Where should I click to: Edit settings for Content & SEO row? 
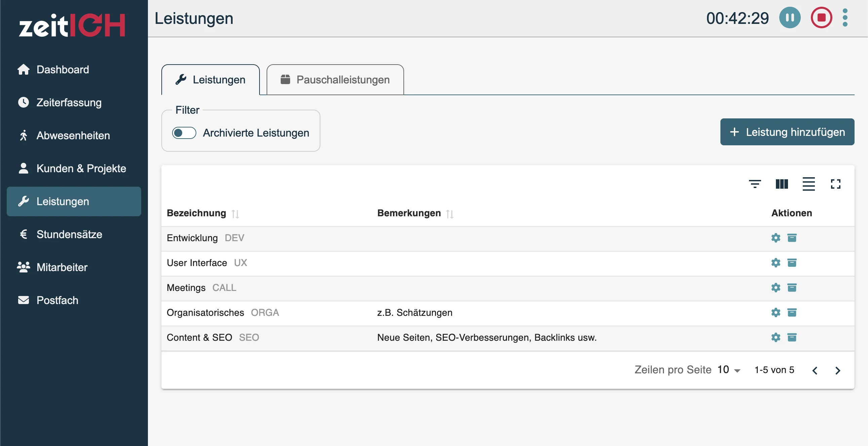pos(776,338)
